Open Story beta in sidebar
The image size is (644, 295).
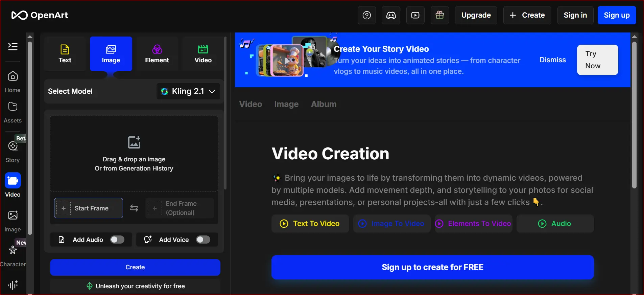(x=13, y=151)
